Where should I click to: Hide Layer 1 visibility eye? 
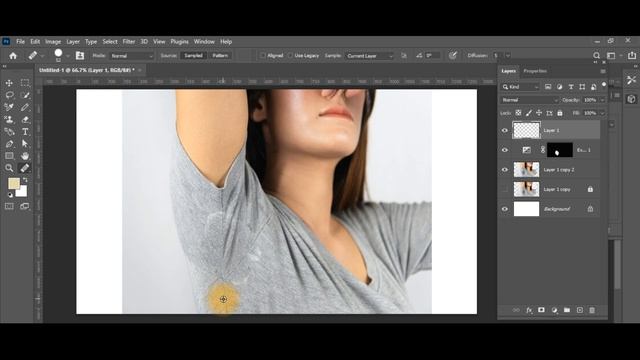pyautogui.click(x=504, y=131)
